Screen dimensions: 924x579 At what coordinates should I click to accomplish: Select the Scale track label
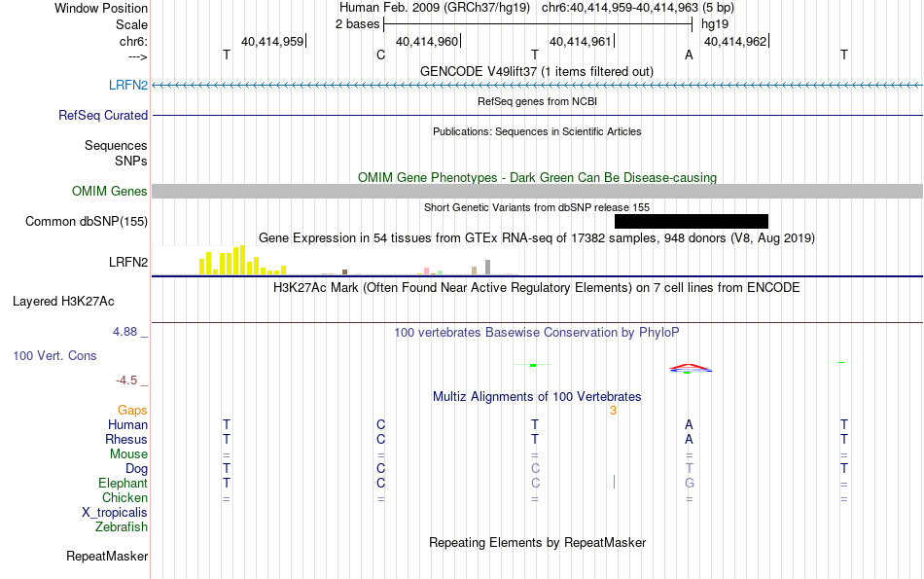pyautogui.click(x=131, y=24)
